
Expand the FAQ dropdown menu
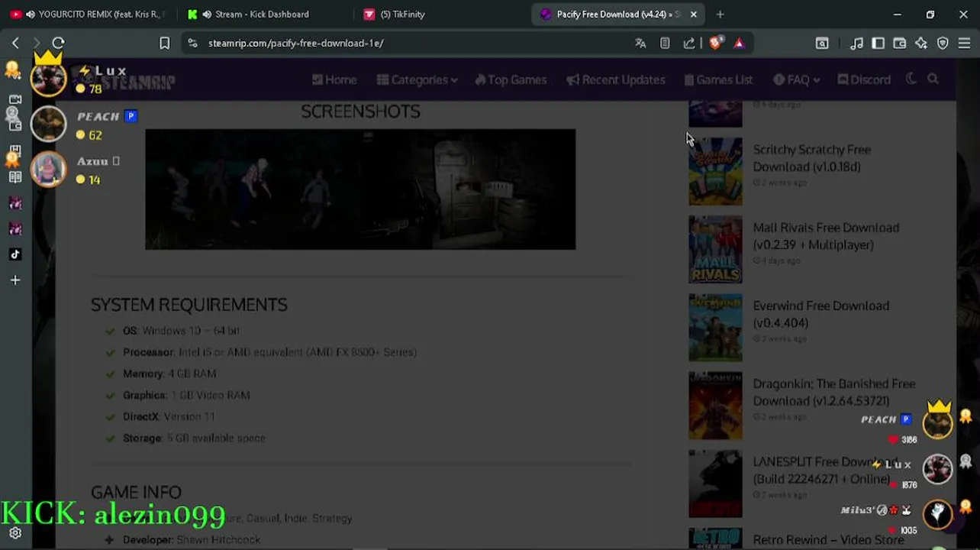(796, 79)
